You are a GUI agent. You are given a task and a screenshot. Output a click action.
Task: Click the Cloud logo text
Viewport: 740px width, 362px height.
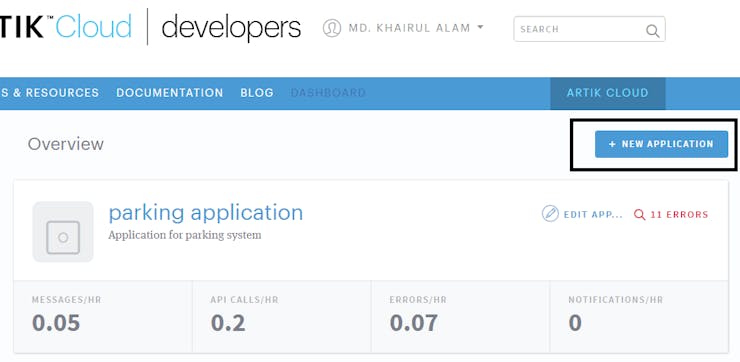click(x=93, y=26)
